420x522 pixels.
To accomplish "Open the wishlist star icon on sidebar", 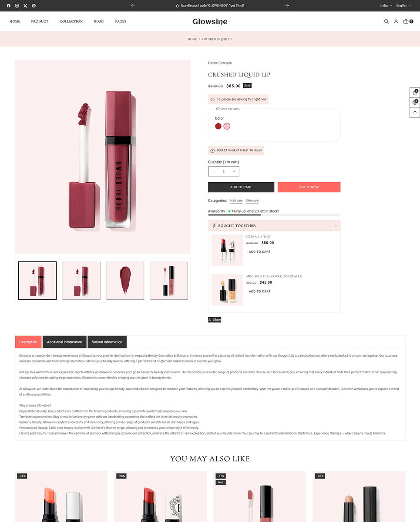I will (415, 92).
